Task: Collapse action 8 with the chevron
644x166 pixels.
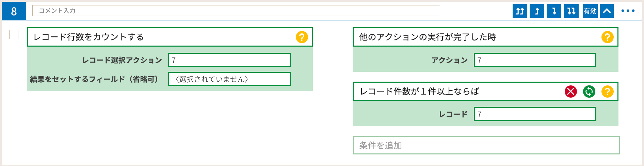Action: [607, 11]
